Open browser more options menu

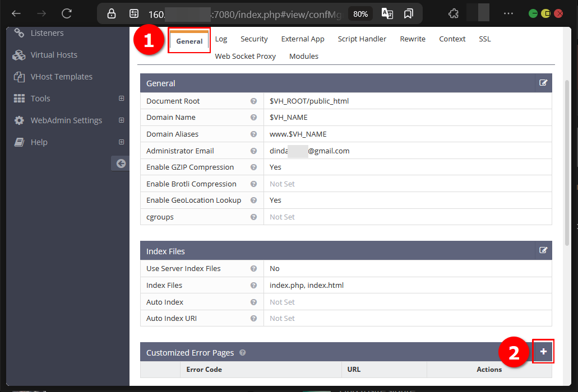[508, 13]
